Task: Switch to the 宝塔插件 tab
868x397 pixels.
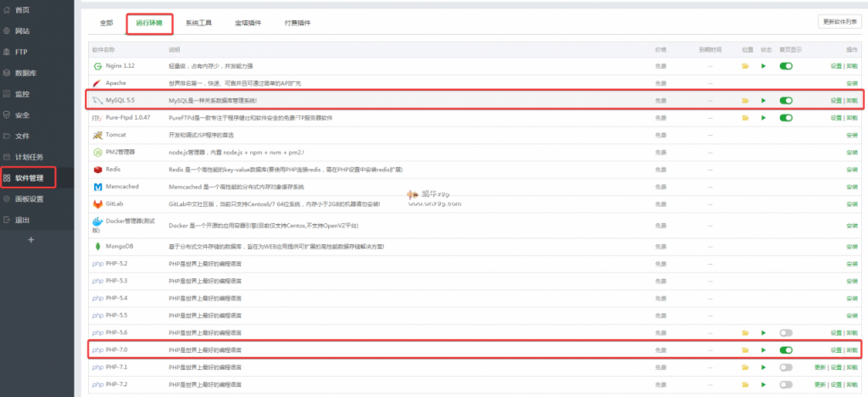Action: click(x=248, y=23)
